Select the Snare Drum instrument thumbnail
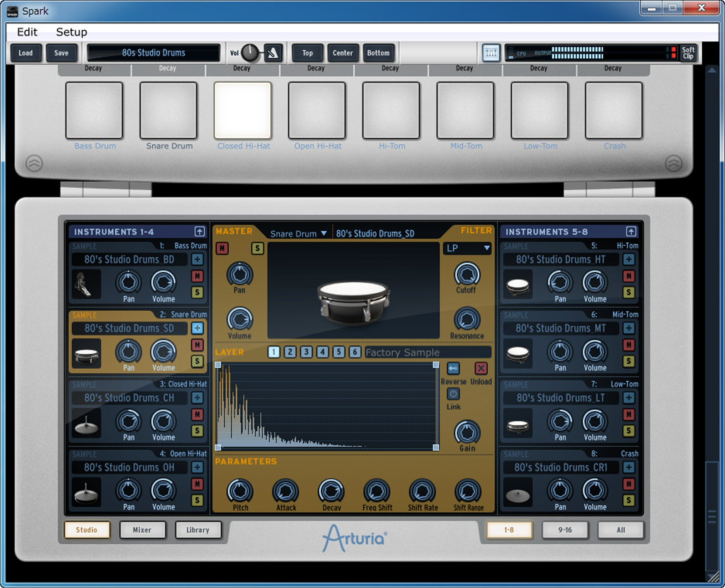The image size is (725, 588). click(x=87, y=353)
